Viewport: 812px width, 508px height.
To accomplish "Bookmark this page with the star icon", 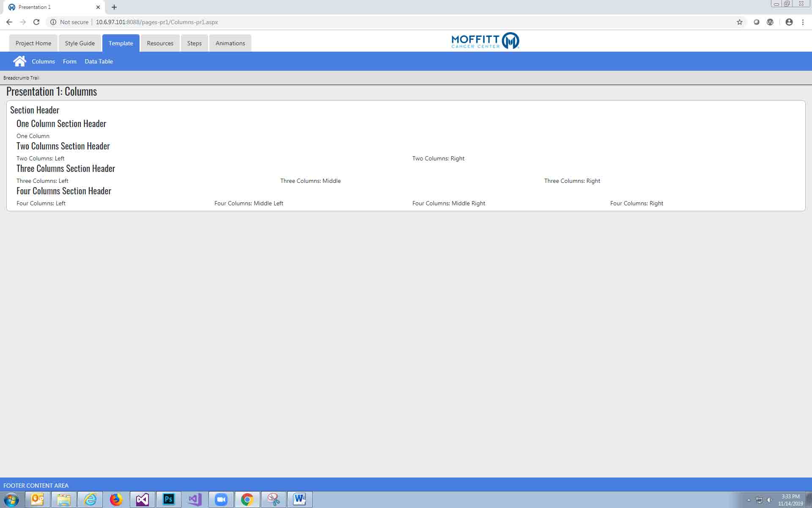I will click(x=739, y=22).
